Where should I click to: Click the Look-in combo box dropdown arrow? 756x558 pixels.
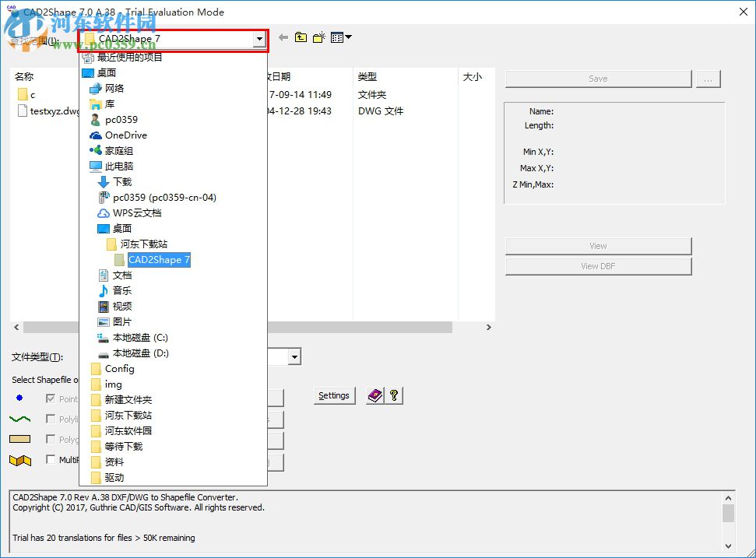tap(260, 38)
